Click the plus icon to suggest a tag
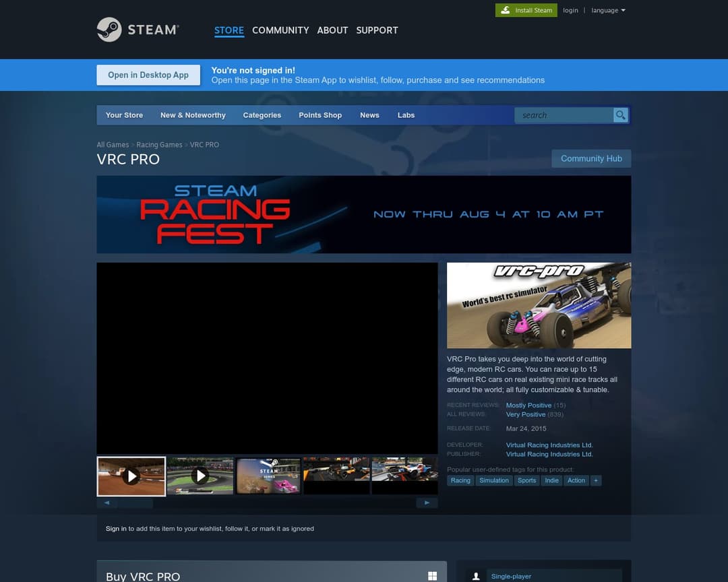 (594, 480)
